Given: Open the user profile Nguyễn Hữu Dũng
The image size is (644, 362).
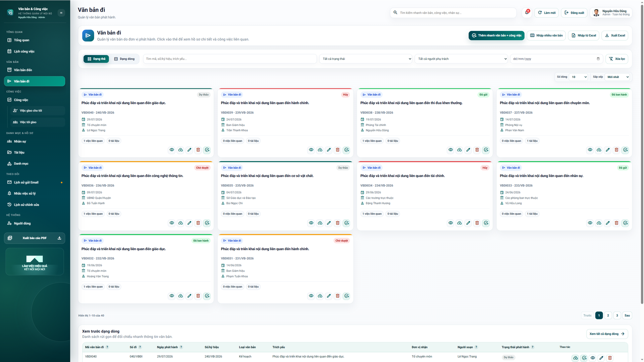Looking at the screenshot, I should [x=611, y=13].
